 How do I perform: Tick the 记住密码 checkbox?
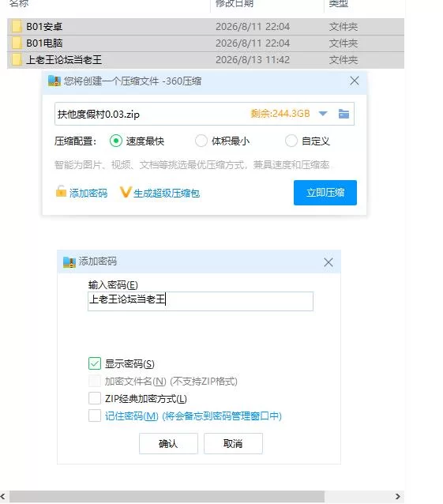pos(95,416)
